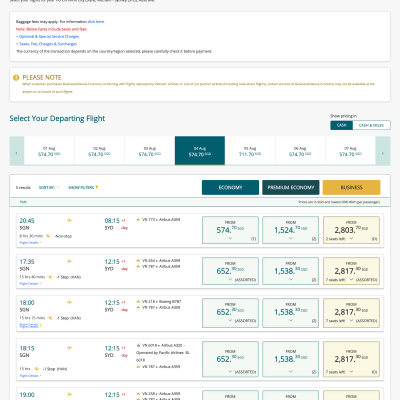400x400 pixels.
Task: Expand the 574.70 economy fare chevron
Action: [230, 238]
